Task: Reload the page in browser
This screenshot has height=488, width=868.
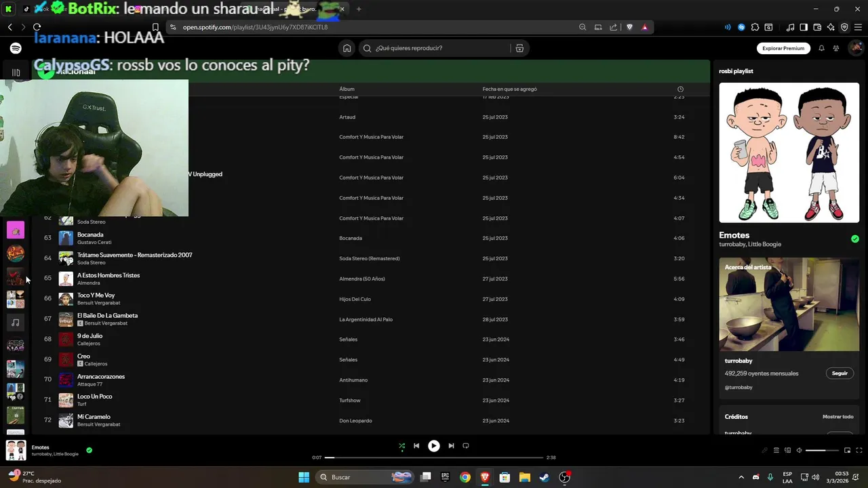Action: pyautogui.click(x=37, y=27)
